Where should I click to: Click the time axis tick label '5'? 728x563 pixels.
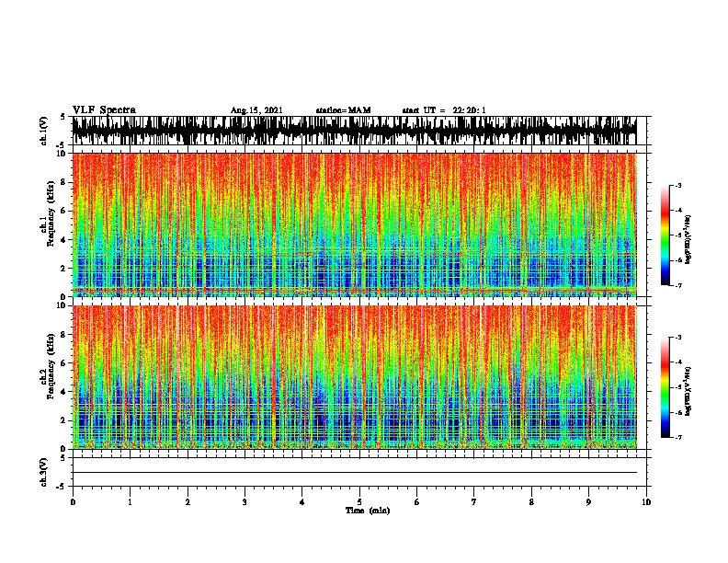(x=359, y=502)
